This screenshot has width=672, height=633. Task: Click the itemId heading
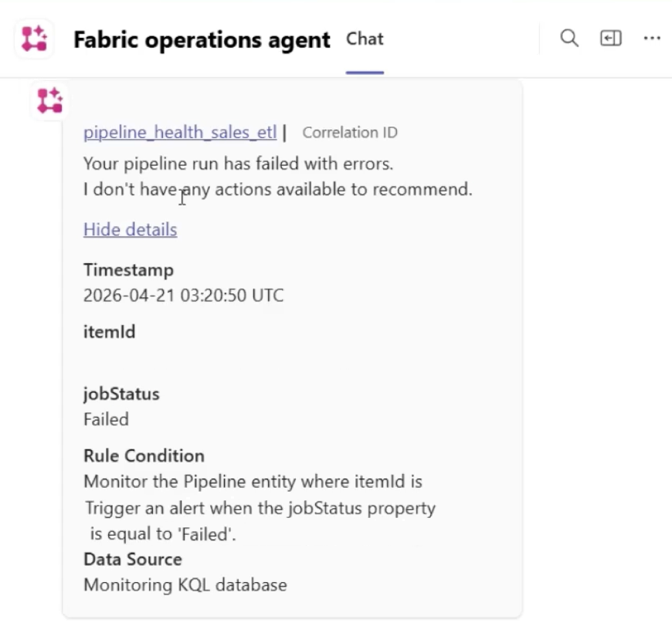point(109,332)
